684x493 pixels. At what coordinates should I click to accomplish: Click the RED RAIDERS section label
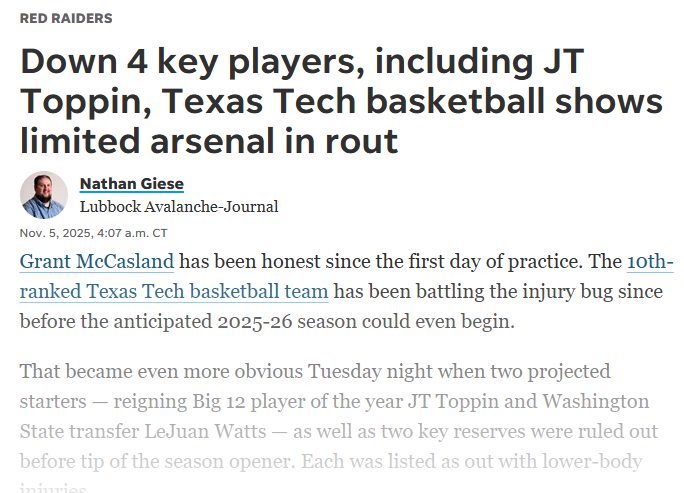click(x=66, y=19)
